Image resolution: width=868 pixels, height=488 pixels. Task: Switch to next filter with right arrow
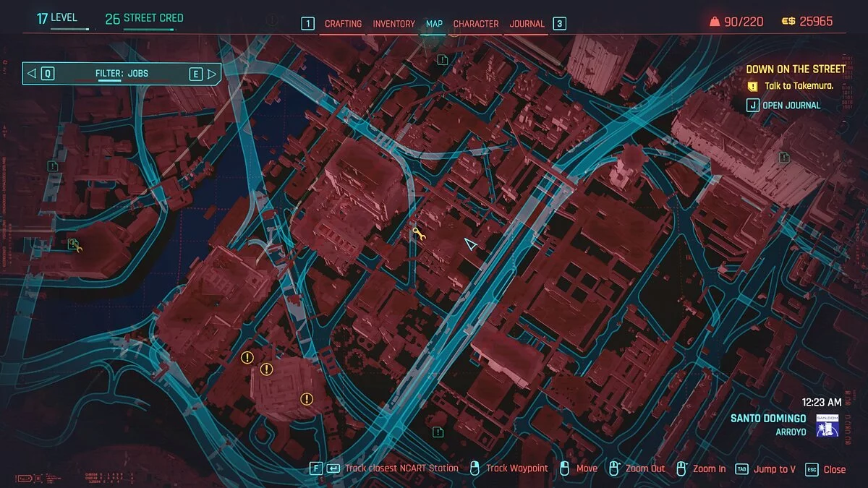tap(212, 74)
